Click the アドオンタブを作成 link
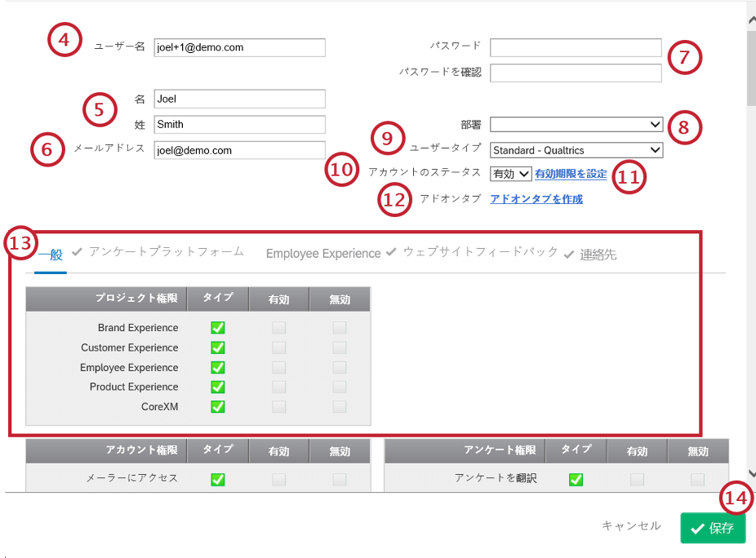The width and height of the screenshot is (756, 558). tap(536, 198)
